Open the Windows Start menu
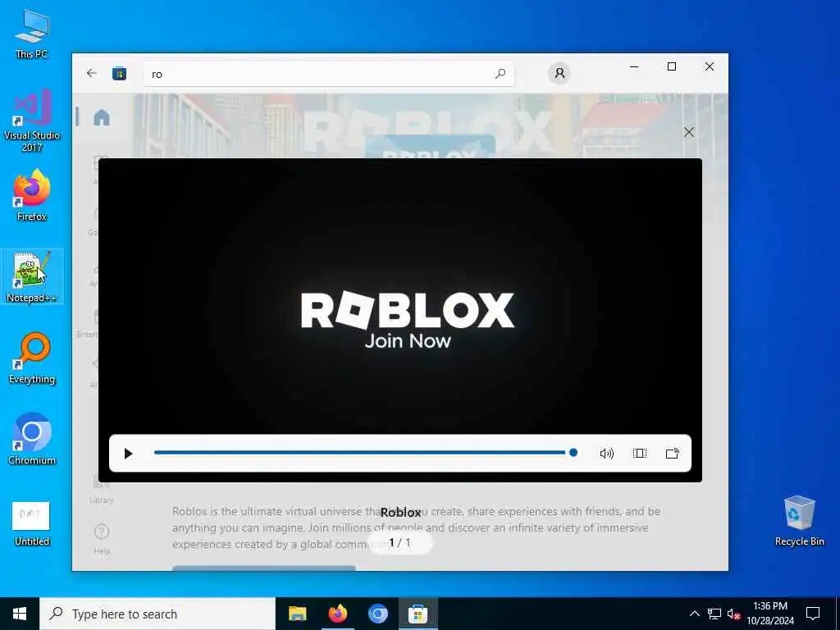Image resolution: width=840 pixels, height=630 pixels. click(x=20, y=614)
